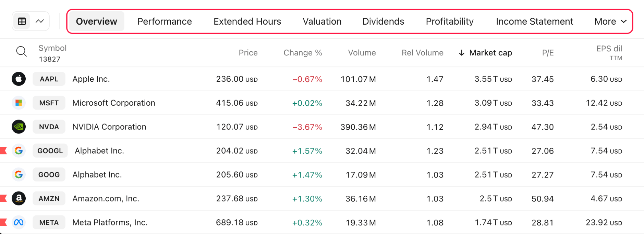Click Apple's price 236.00 USD
Image resolution: width=644 pixels, height=234 pixels.
tap(237, 79)
